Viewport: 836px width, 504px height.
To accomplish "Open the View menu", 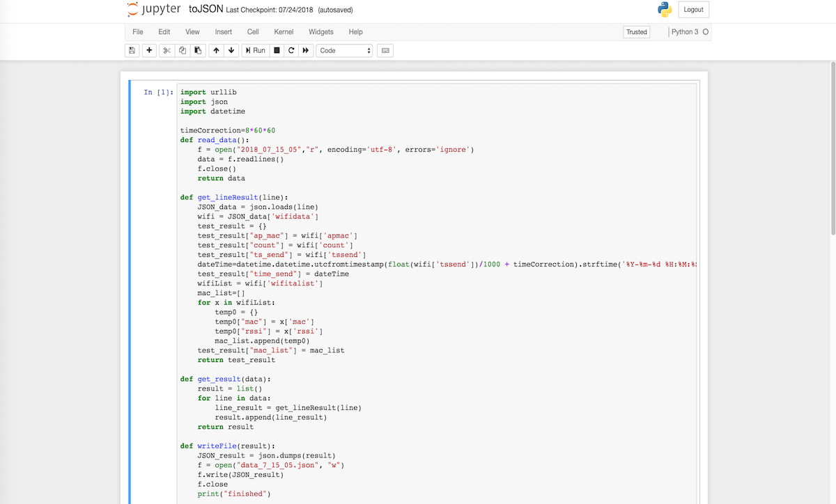I will [192, 32].
